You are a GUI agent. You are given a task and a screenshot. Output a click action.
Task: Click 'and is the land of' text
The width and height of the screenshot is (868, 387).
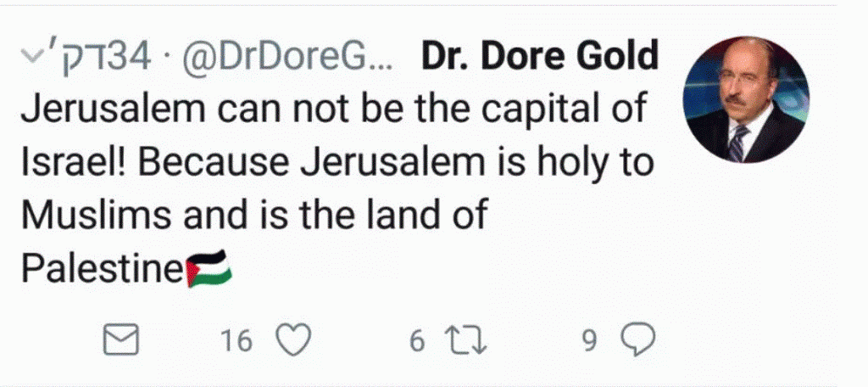336,216
